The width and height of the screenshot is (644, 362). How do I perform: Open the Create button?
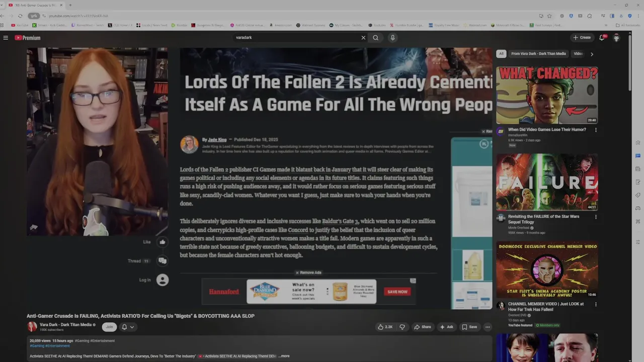tap(582, 38)
